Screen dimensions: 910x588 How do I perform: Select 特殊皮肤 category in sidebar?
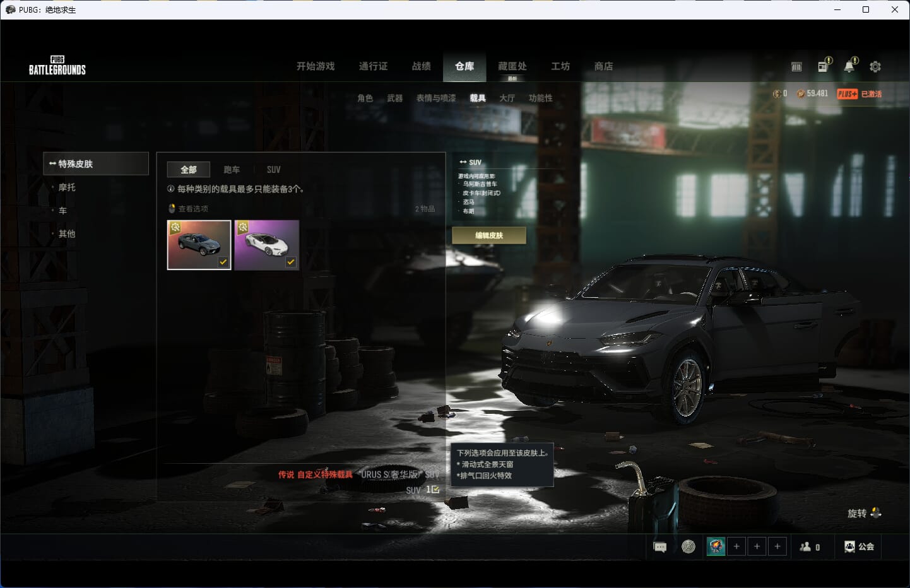click(x=96, y=163)
